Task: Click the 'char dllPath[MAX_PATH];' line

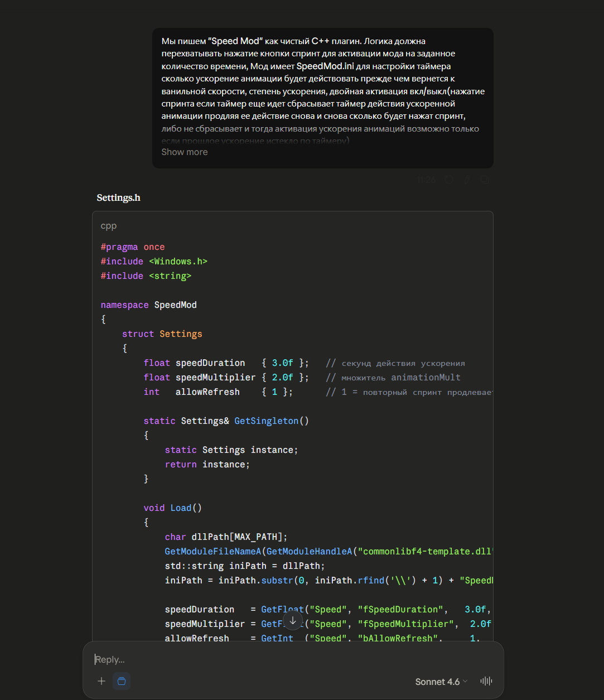Action: (x=226, y=537)
